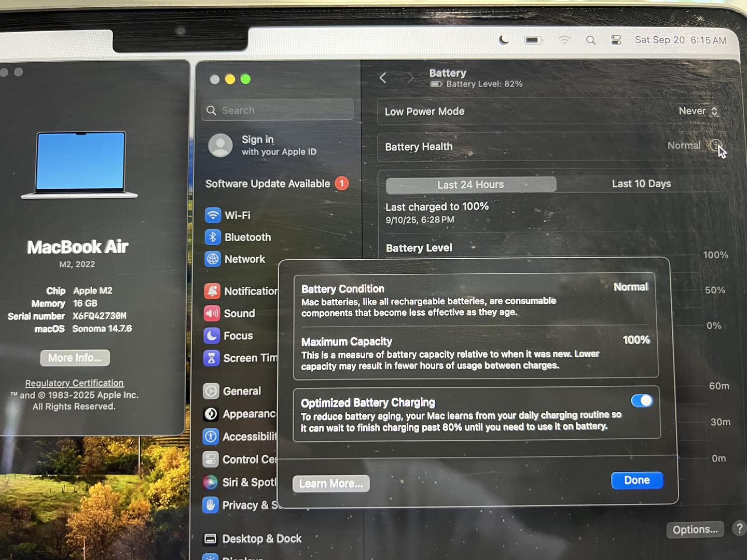The width and height of the screenshot is (747, 560).
Task: Open Spotlight search in menu bar
Action: pos(590,40)
